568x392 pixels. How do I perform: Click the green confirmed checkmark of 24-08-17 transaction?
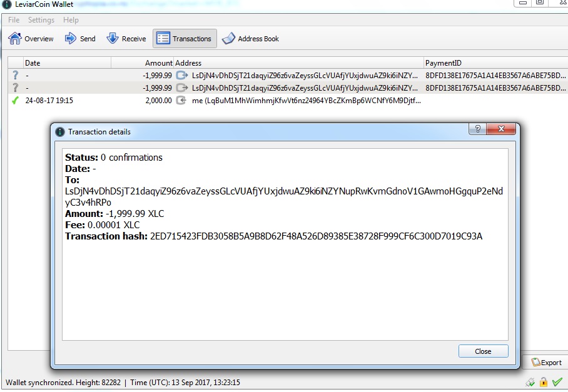coord(15,100)
